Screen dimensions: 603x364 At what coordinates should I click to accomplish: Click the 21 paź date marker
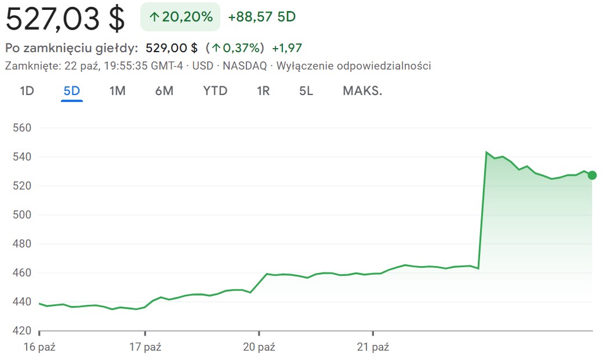[373, 347]
